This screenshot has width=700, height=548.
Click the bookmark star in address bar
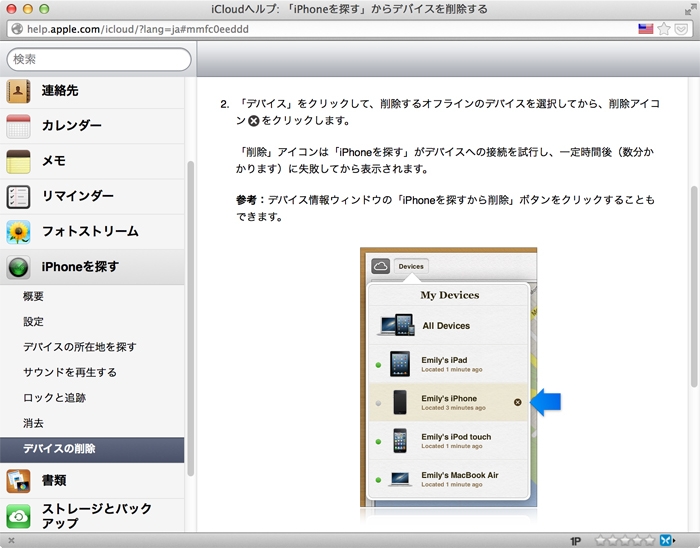point(664,29)
